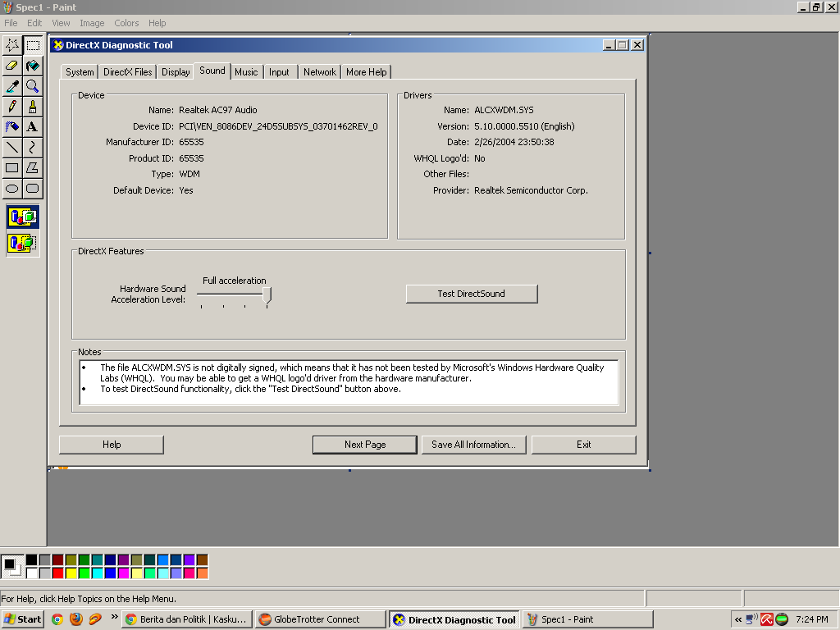Image resolution: width=840 pixels, height=630 pixels.
Task: Open Chrome from the quick launch
Action: pyautogui.click(x=57, y=619)
